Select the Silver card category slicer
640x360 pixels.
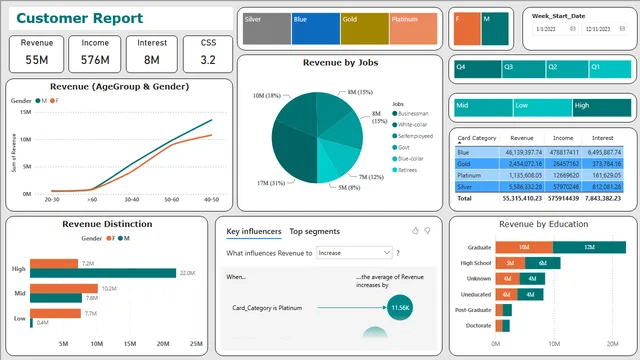(267, 29)
